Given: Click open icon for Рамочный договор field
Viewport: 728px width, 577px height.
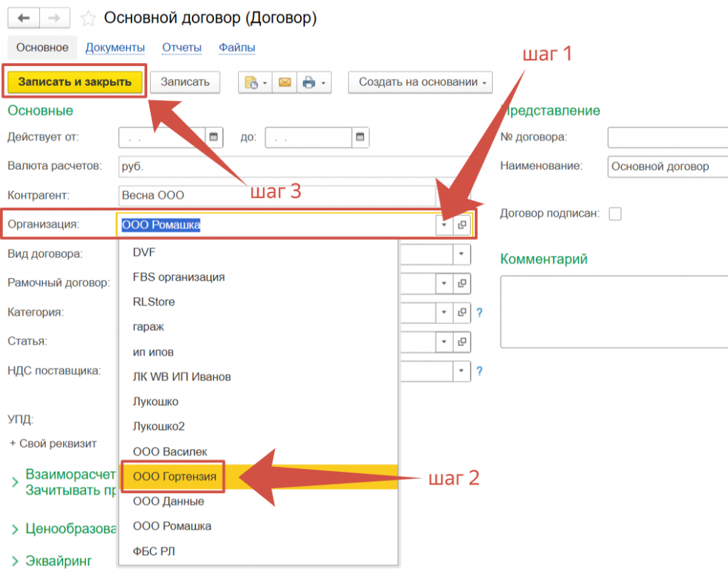Looking at the screenshot, I should click(462, 283).
